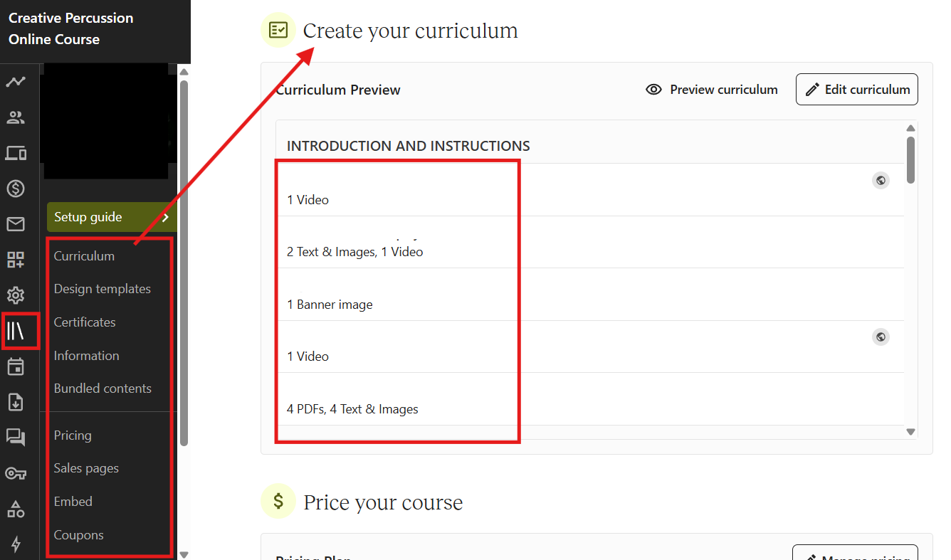The image size is (951, 560).
Task: Open the email envelope icon
Action: (x=16, y=223)
